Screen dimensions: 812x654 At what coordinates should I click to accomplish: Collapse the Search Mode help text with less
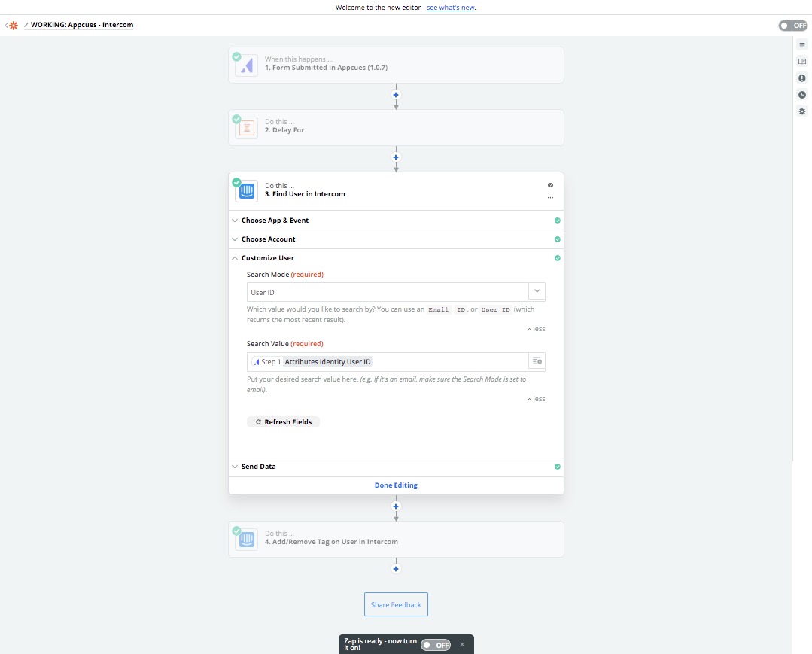point(536,329)
